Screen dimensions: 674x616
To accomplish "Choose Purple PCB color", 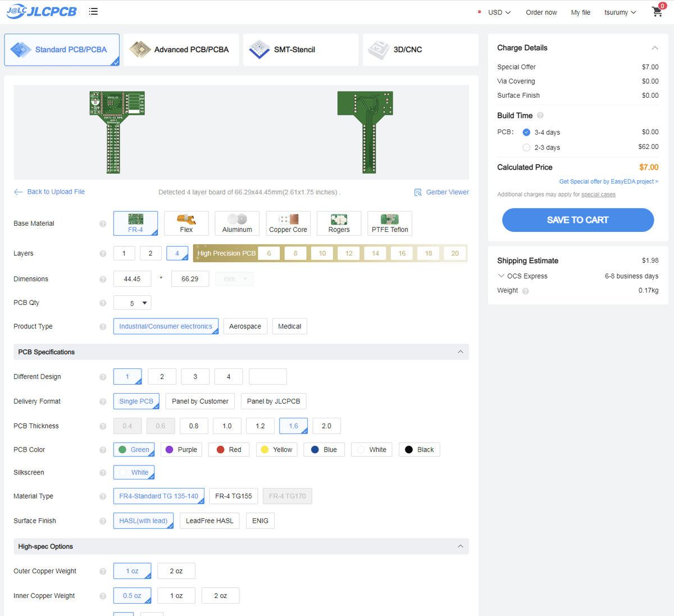I will point(182,450).
